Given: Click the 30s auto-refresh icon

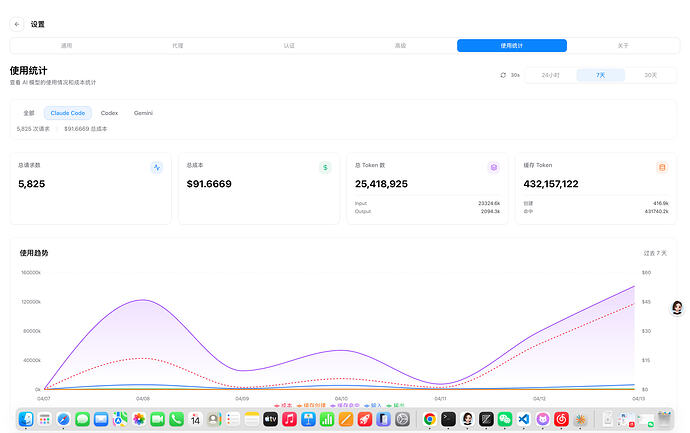Looking at the screenshot, I should click(503, 75).
